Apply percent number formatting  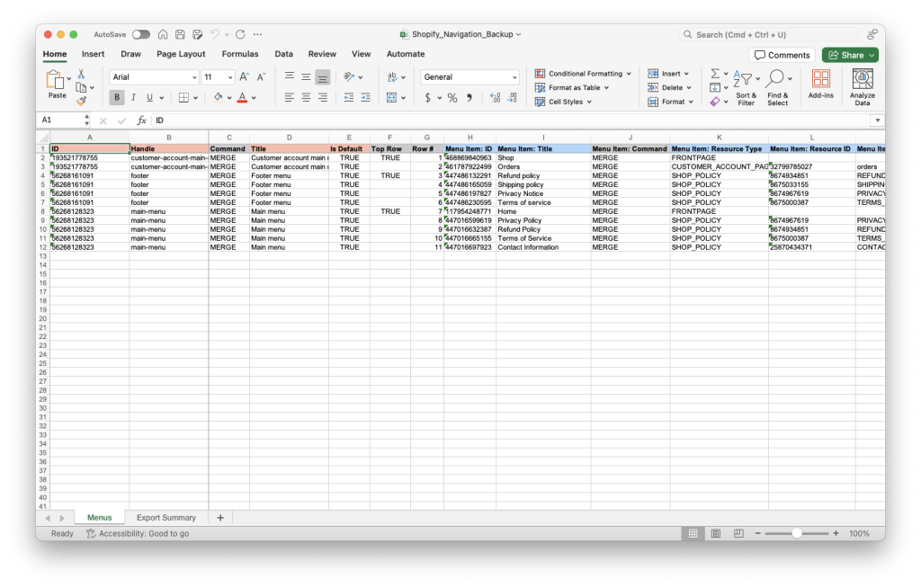pyautogui.click(x=452, y=96)
